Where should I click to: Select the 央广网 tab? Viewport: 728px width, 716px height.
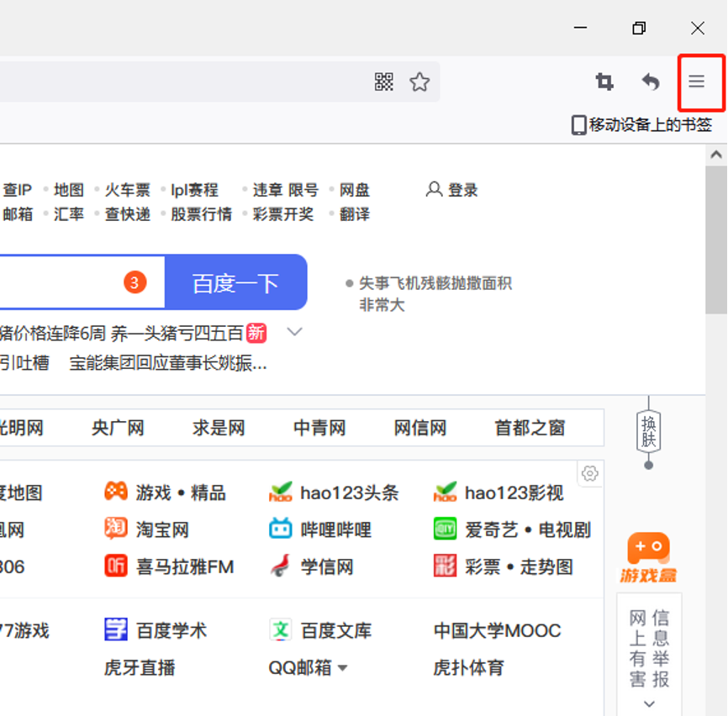pyautogui.click(x=118, y=429)
